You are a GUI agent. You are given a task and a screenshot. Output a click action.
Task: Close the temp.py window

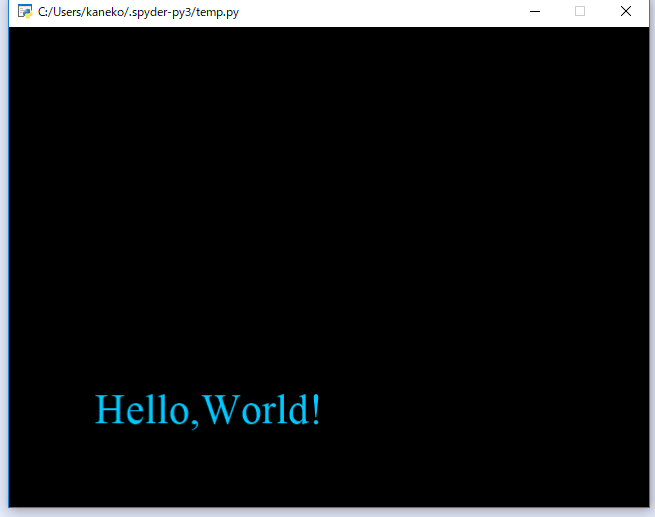(x=626, y=11)
